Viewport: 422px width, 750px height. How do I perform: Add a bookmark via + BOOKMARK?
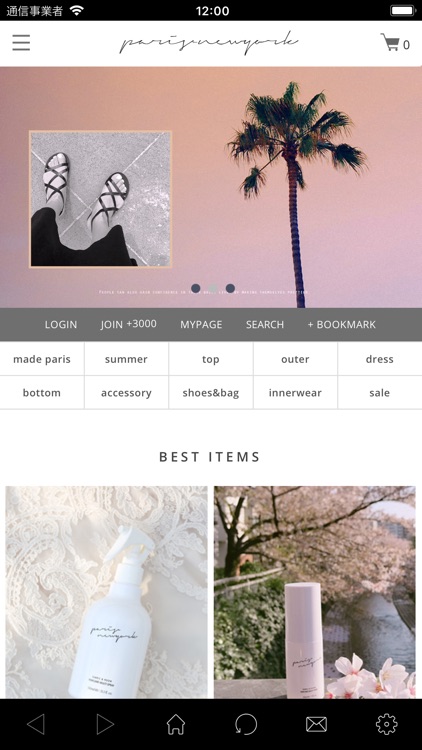[x=341, y=324]
